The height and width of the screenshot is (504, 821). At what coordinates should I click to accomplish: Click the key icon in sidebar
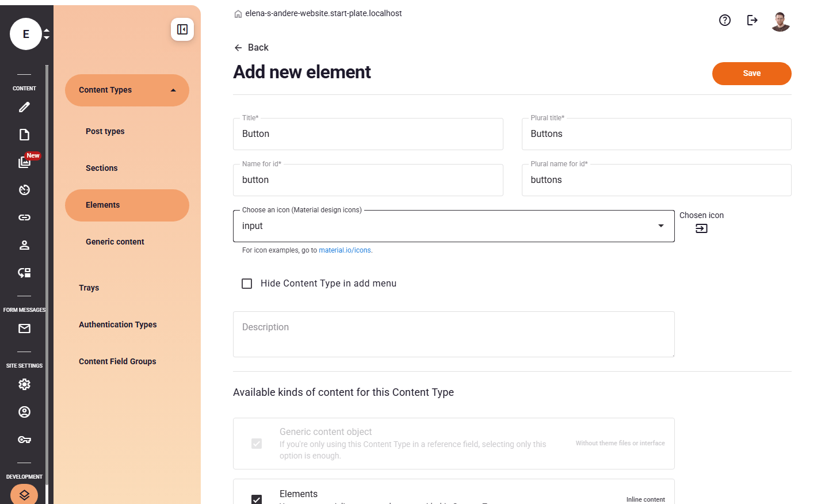coord(24,440)
